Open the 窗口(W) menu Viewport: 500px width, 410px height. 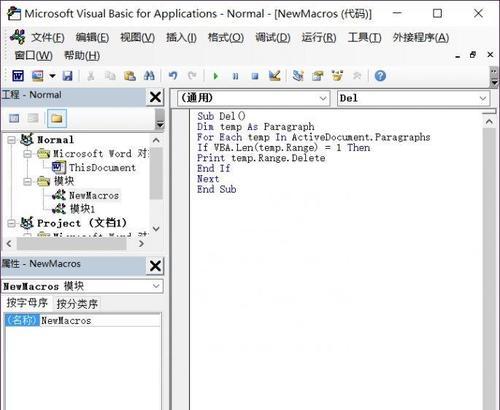33,55
